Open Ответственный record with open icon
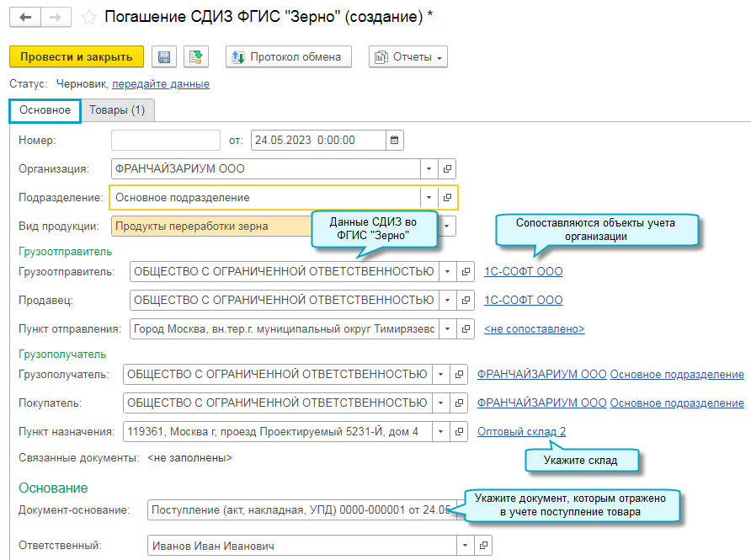This screenshot has height=560, width=751. pos(483,545)
